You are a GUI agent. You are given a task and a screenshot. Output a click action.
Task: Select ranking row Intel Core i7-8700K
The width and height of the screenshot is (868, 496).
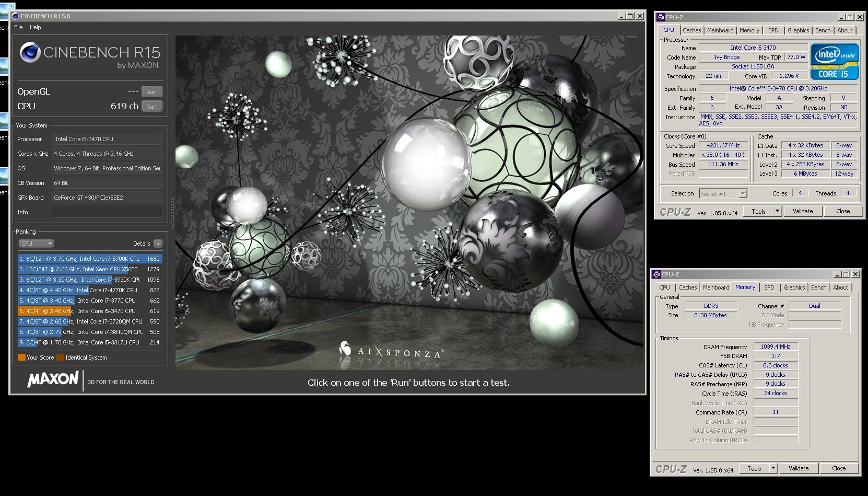89,259
